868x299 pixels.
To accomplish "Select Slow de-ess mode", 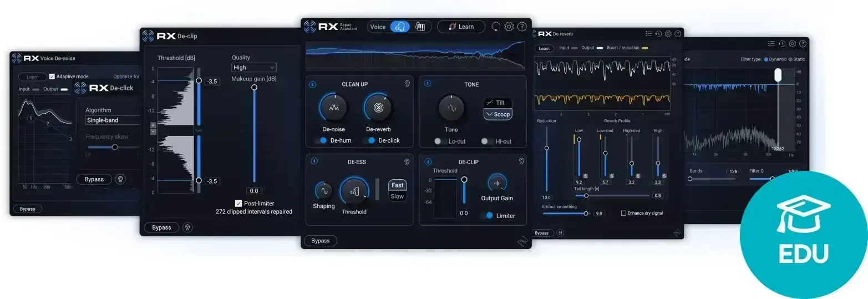I will click(398, 196).
